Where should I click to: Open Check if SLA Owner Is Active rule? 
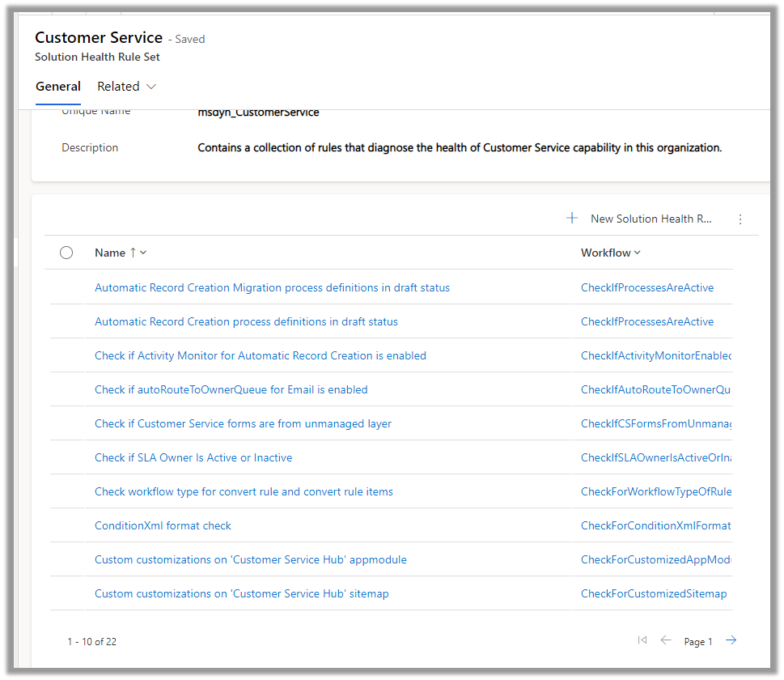[193, 458]
